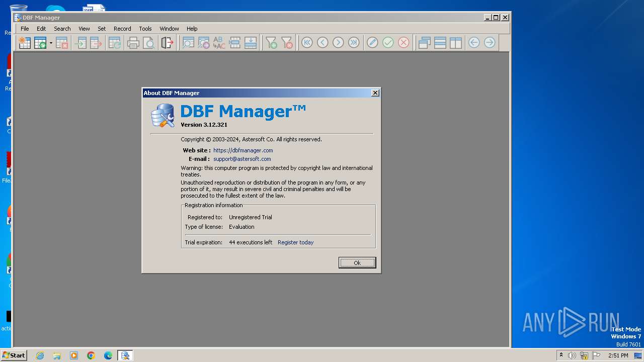
Task: Click the previous window arrow icon
Action: 474,43
